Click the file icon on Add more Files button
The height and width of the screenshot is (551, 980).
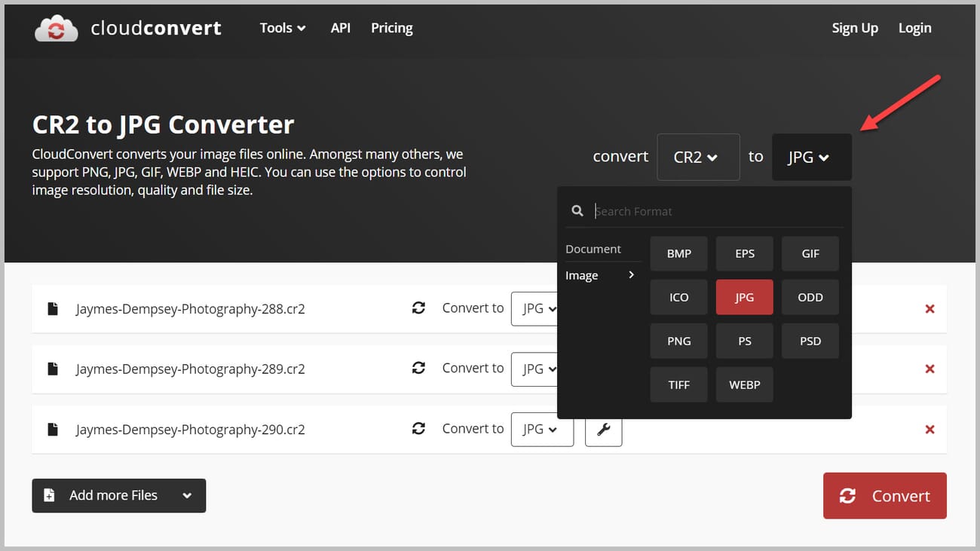50,495
